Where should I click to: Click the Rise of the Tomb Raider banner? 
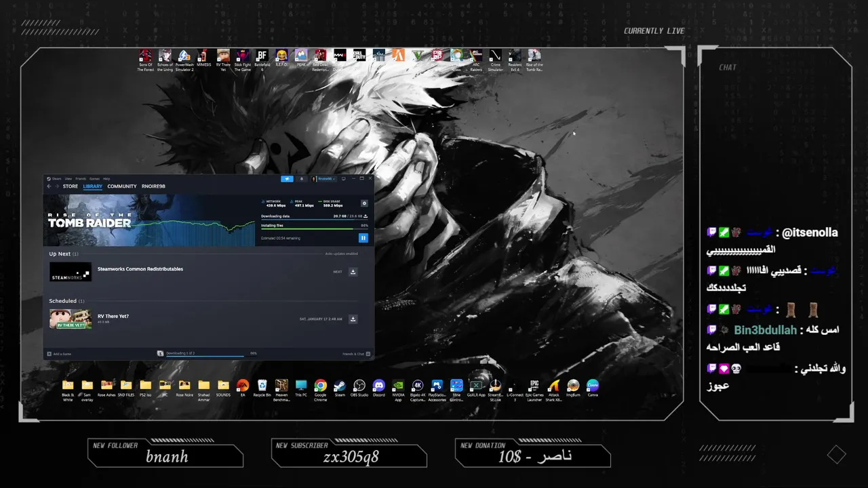click(149, 220)
